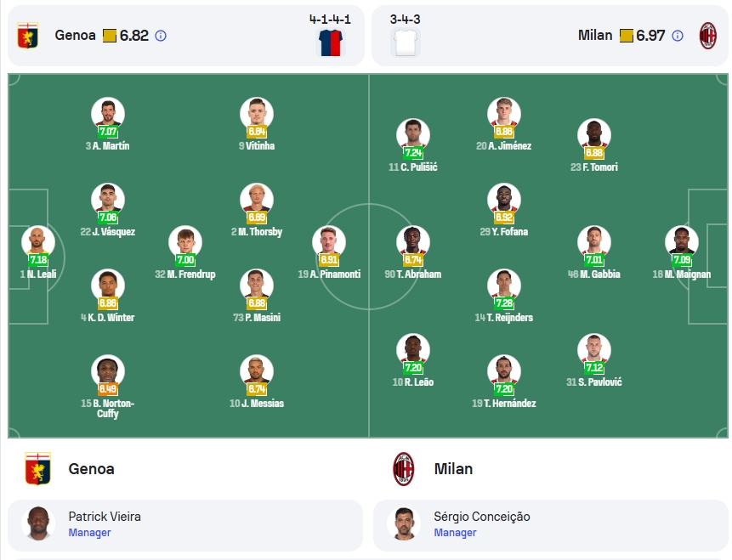
Task: Click the Milan crest below the pitch
Action: [403, 468]
